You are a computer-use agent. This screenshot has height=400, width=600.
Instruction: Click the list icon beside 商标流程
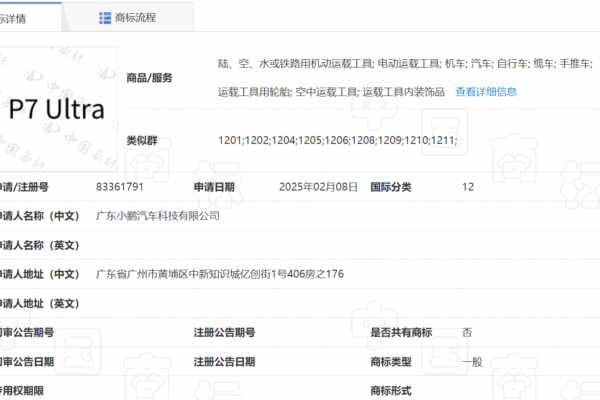click(105, 18)
